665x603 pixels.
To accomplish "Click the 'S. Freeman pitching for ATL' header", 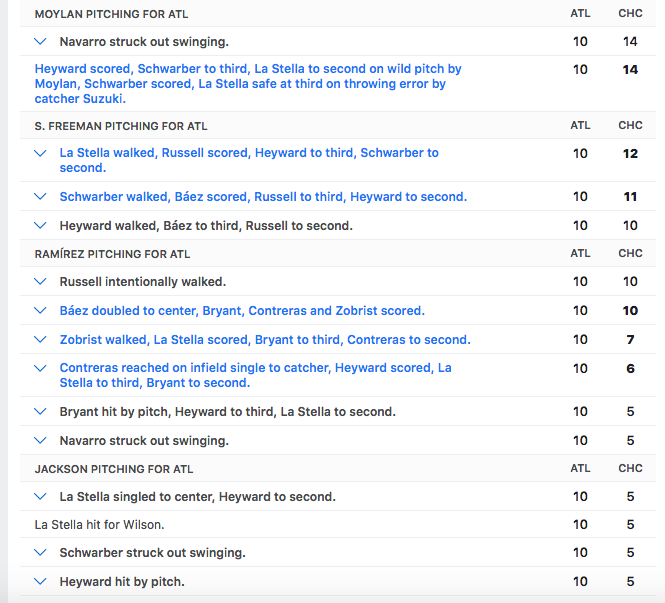I will [121, 126].
